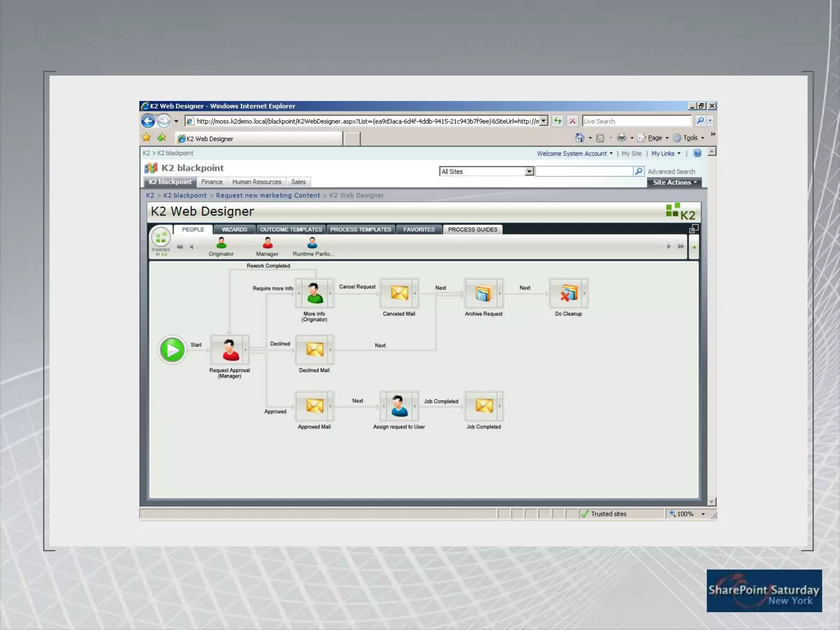Switch to the WIZARDS tab
Screen dimensions: 840x630
(234, 230)
